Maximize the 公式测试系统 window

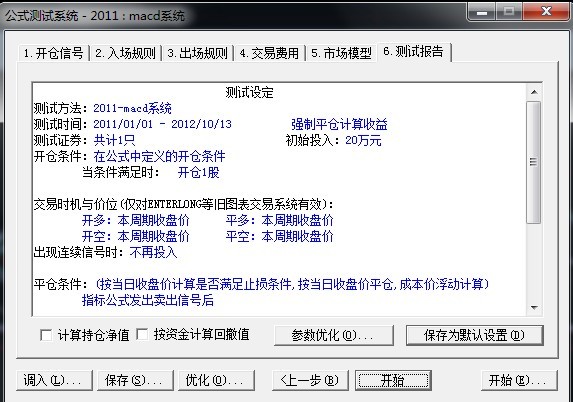tap(509, 12)
